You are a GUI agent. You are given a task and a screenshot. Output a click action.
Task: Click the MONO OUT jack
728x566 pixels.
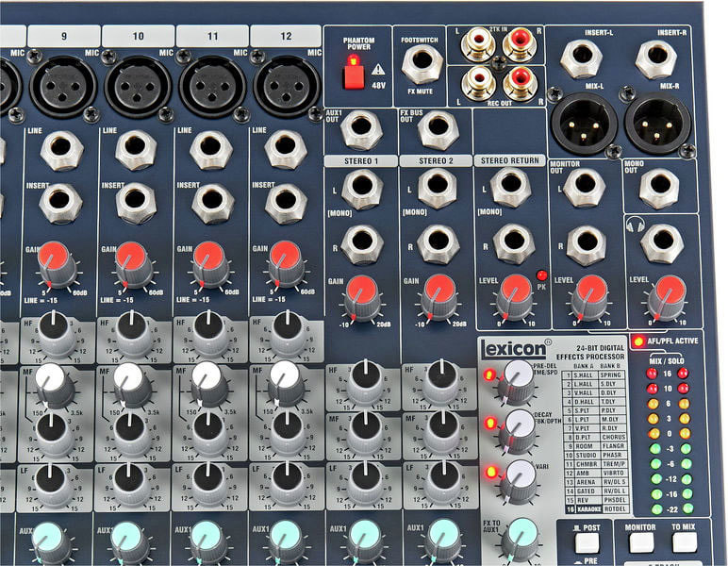coord(657,188)
